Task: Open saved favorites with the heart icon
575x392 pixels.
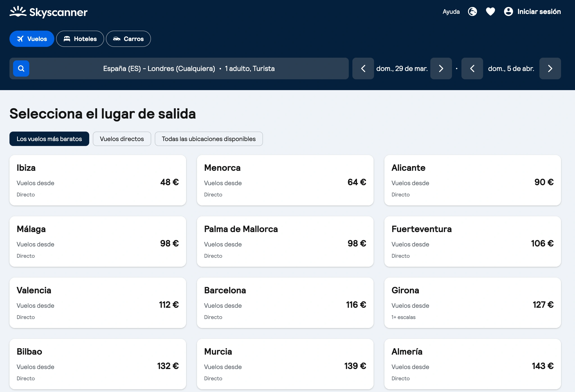Action: coord(490,11)
